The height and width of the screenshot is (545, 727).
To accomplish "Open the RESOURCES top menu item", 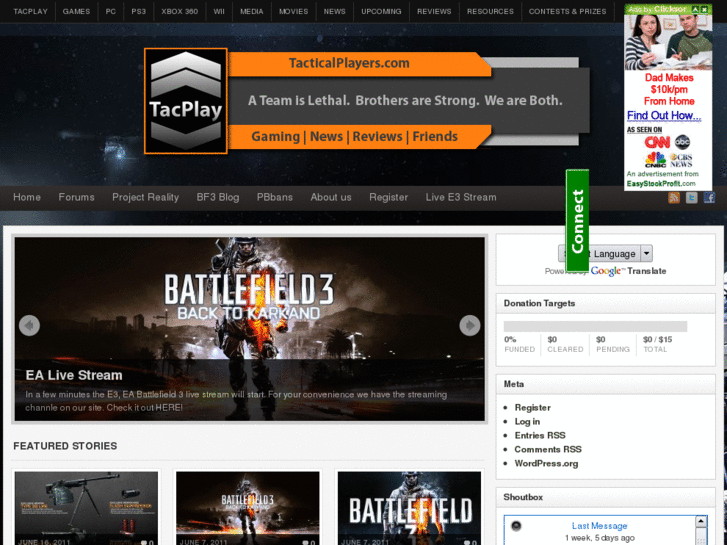I will tap(490, 11).
